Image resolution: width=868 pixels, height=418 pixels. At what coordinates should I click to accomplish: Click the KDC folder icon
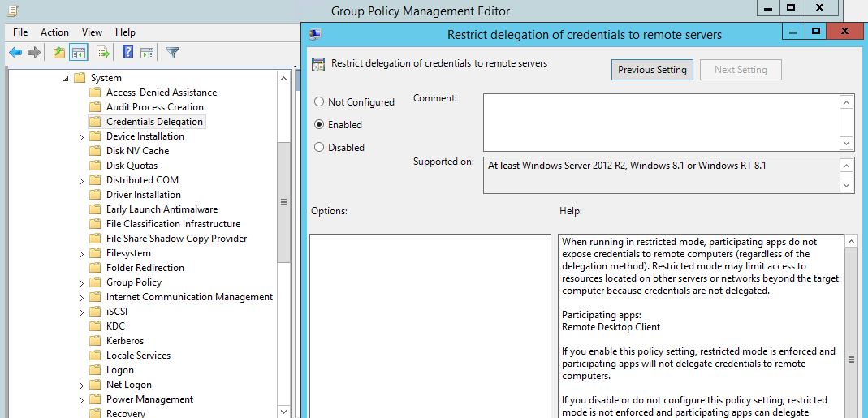point(95,326)
